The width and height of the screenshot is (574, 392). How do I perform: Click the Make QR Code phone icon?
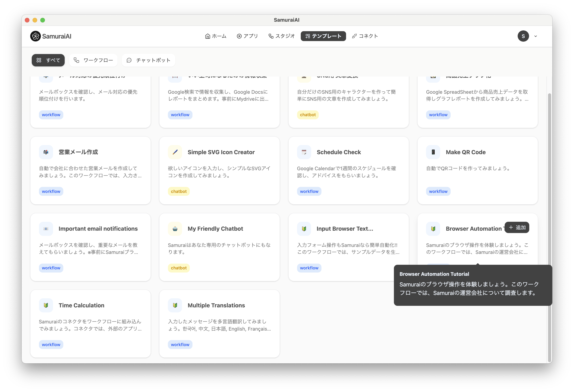pyautogui.click(x=433, y=152)
